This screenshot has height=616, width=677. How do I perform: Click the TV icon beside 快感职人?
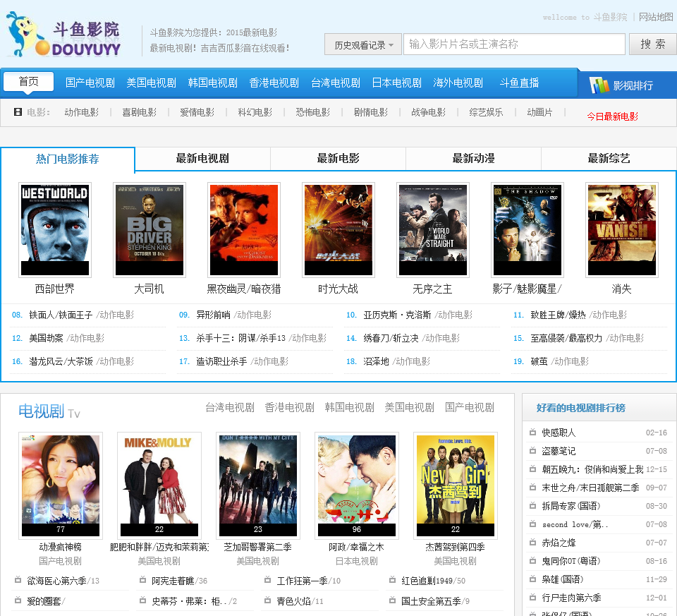coord(533,432)
